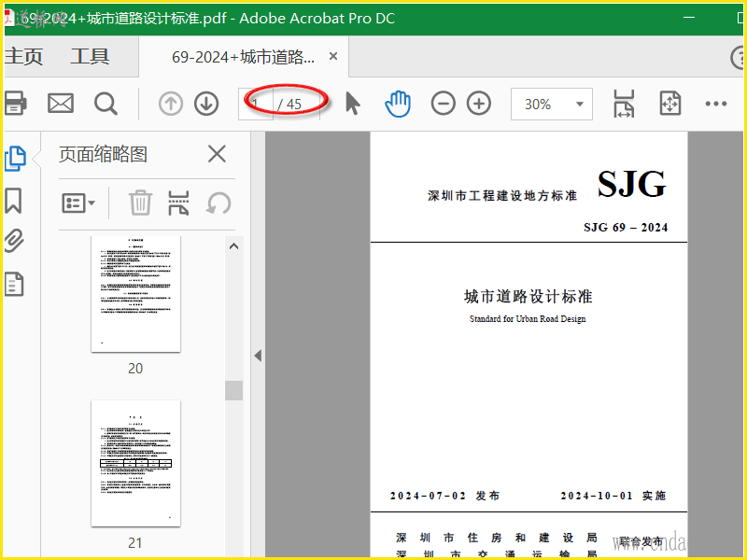Viewport: 747px width, 560px height.
Task: Click the Fit full page icon
Action: pyautogui.click(x=669, y=104)
